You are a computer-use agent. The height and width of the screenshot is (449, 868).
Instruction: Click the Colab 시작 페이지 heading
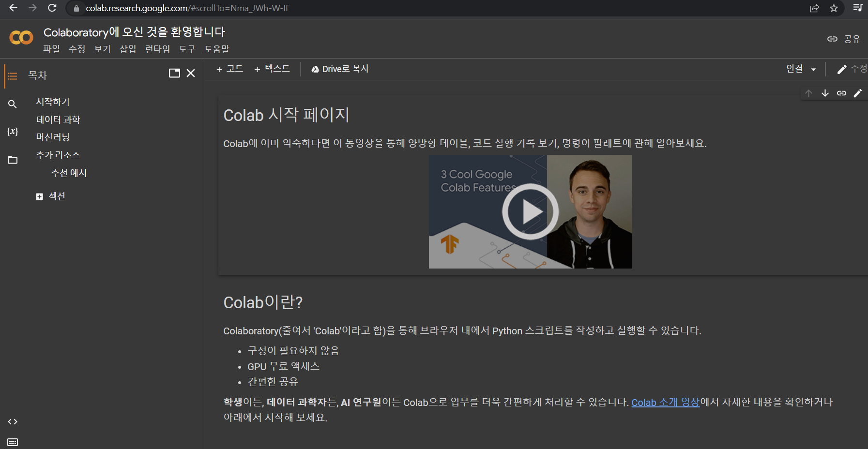tap(286, 115)
